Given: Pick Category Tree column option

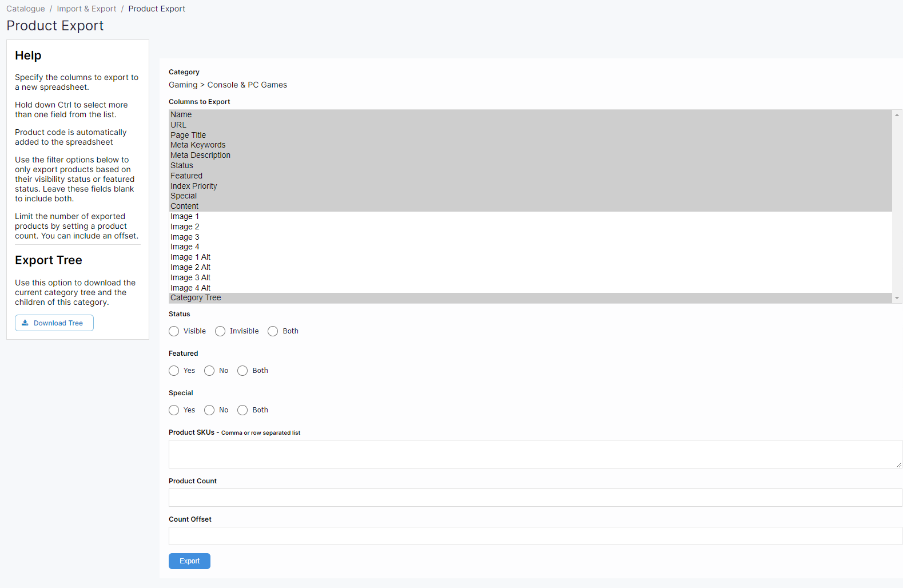Looking at the screenshot, I should (x=196, y=298).
